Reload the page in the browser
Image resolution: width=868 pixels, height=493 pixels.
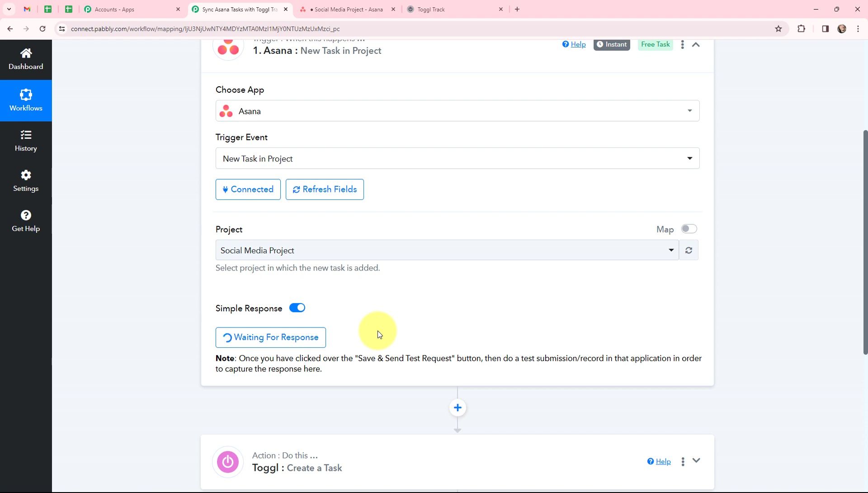(42, 29)
